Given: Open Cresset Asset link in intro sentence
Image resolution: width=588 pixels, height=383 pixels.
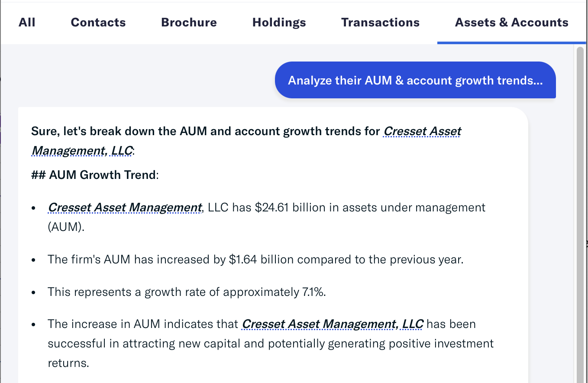Looking at the screenshot, I should coord(422,131).
